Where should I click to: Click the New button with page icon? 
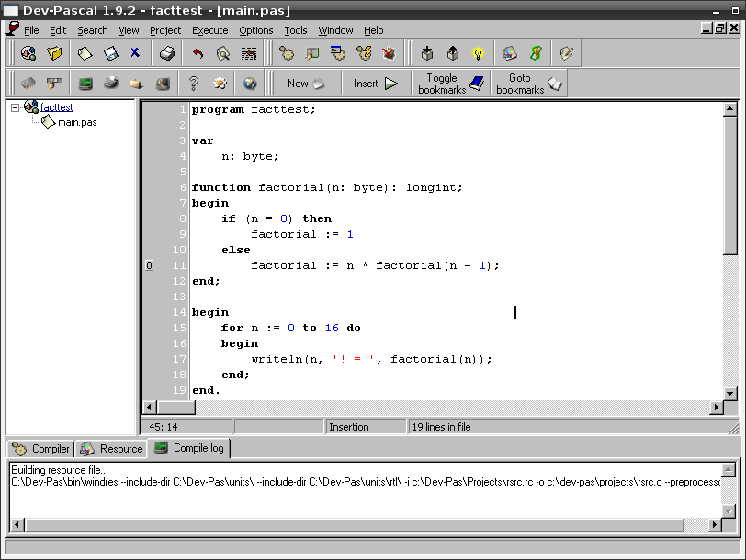pos(306,84)
